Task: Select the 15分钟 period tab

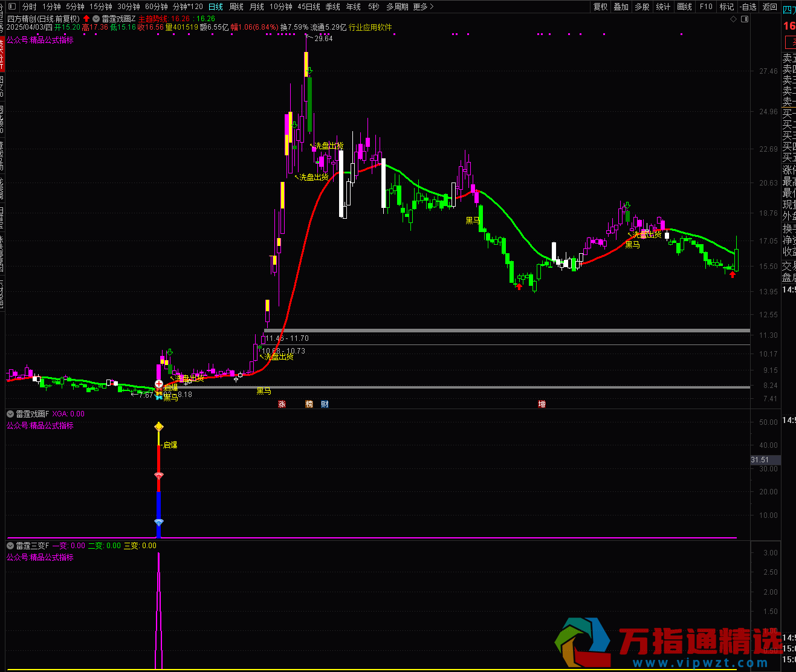Action: tap(101, 7)
